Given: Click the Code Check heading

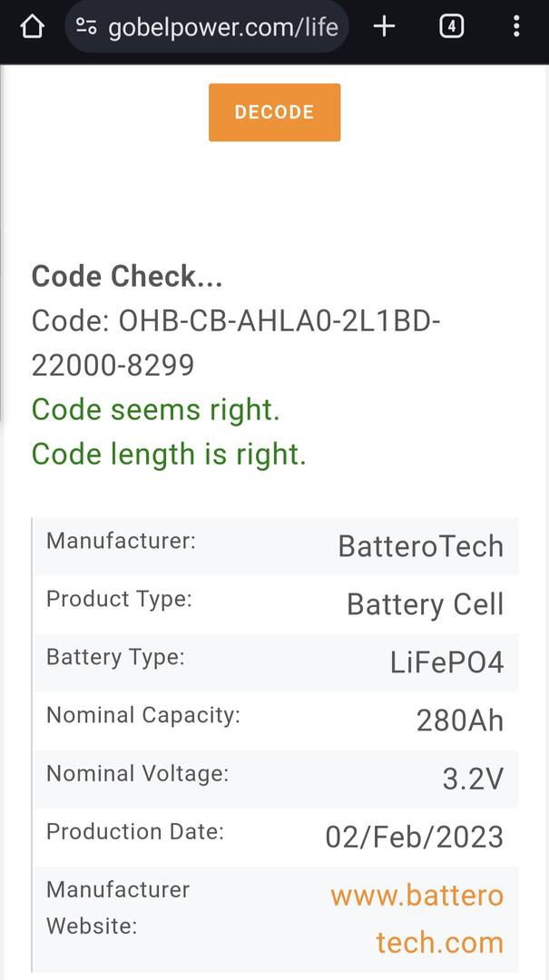Looking at the screenshot, I should tap(127, 276).
